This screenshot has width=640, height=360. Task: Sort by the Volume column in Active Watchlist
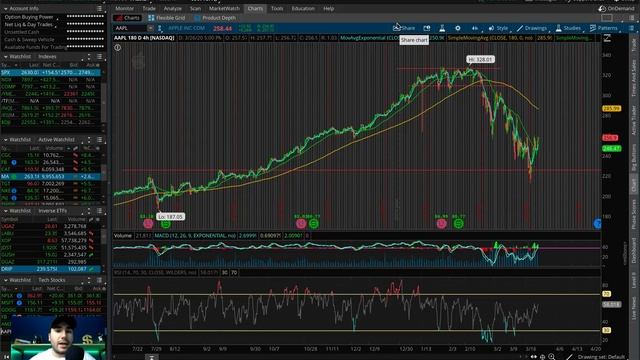(x=54, y=148)
